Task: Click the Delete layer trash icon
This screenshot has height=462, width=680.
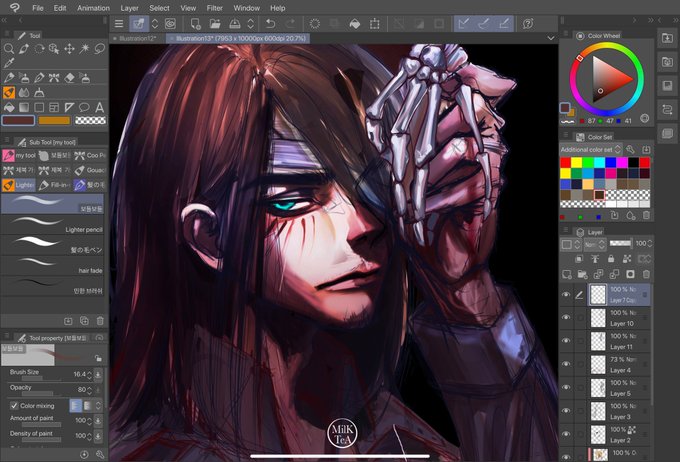Action: pyautogui.click(x=646, y=274)
